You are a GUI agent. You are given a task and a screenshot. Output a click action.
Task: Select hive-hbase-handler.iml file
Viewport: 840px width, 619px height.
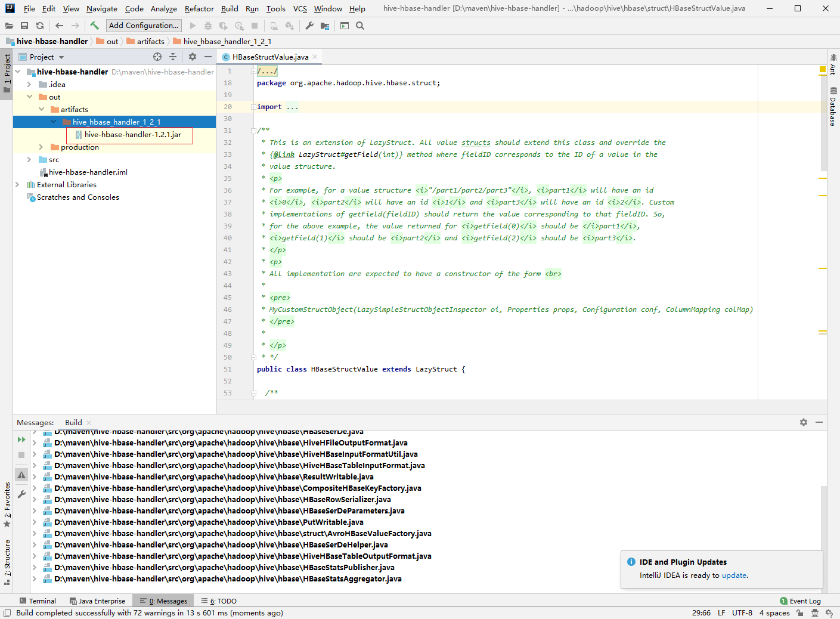(88, 172)
